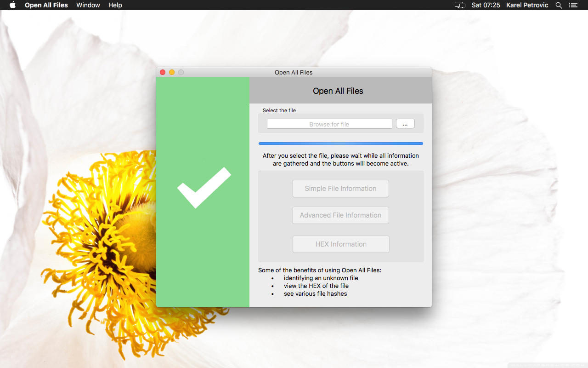Click the green checkmark graphic in the sidebar
The width and height of the screenshot is (588, 368).
203,189
